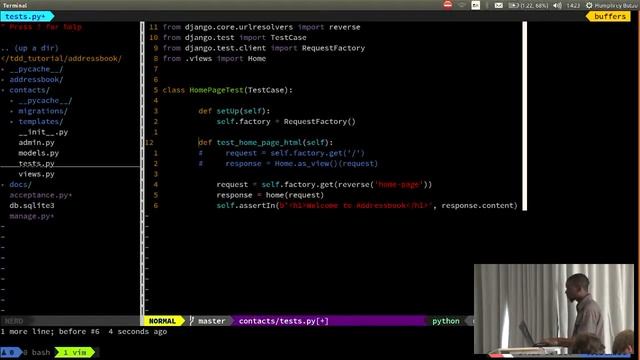Screen dimensions: 640x360
Task: Click the self.factory = RequestFactory() line
Action: click(286, 122)
